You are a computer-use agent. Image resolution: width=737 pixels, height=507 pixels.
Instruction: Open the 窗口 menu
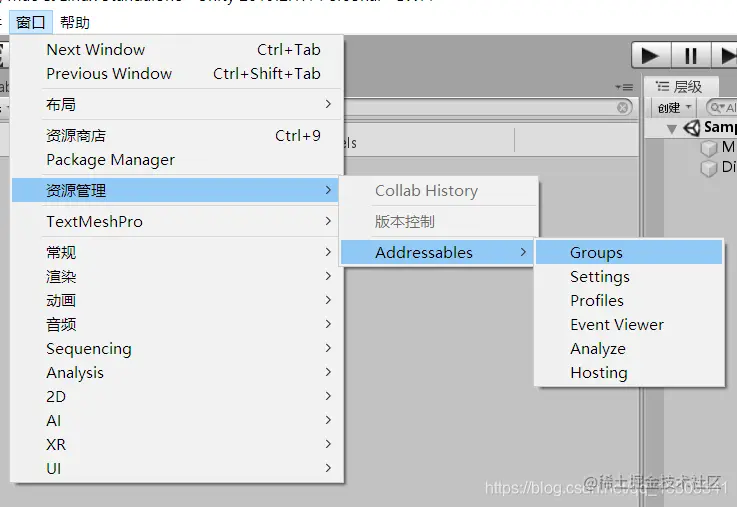31,22
